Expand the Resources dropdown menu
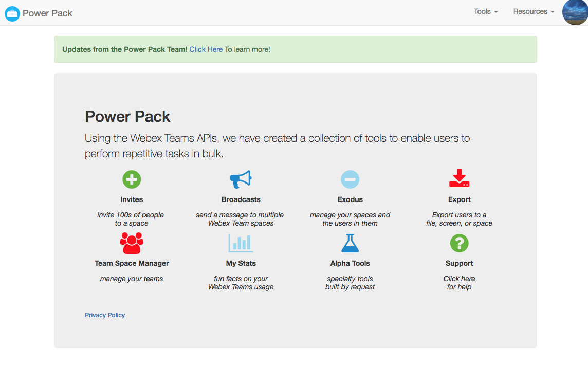588x365 pixels. pyautogui.click(x=534, y=12)
